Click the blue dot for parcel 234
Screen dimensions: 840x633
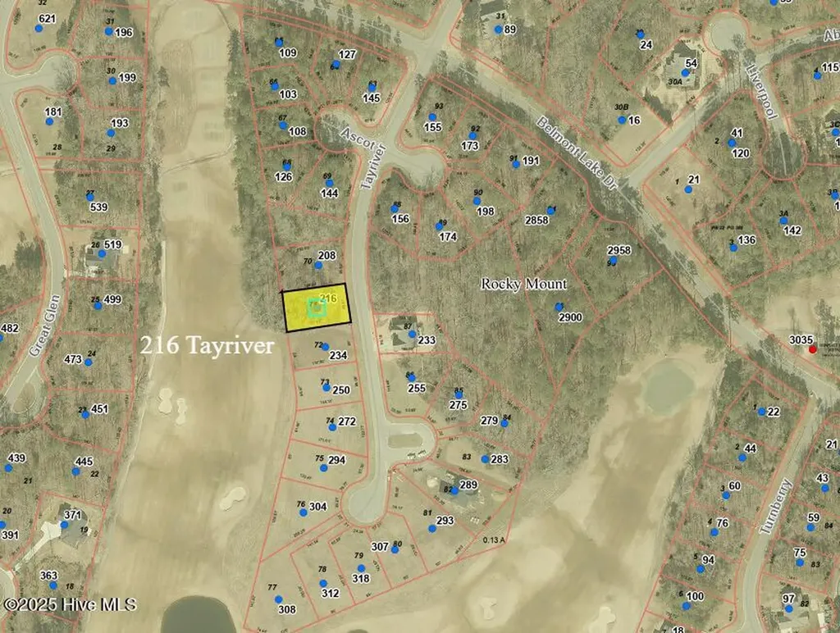325,347
